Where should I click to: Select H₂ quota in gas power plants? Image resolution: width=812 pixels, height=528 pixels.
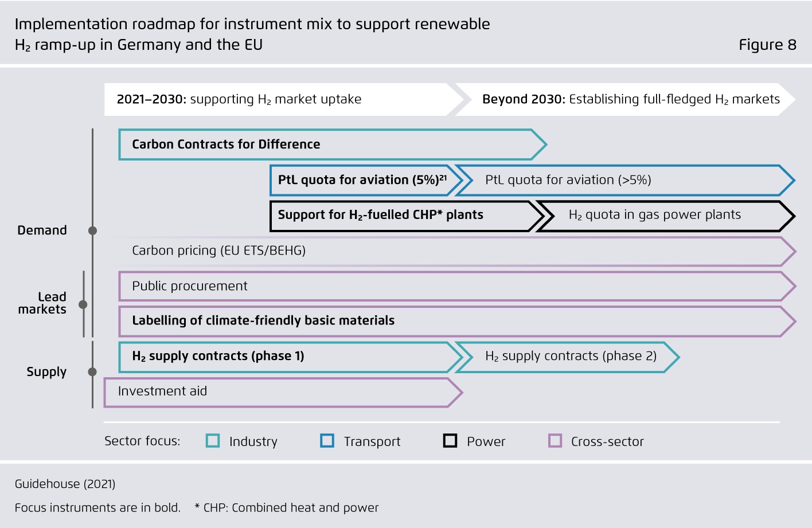click(659, 216)
